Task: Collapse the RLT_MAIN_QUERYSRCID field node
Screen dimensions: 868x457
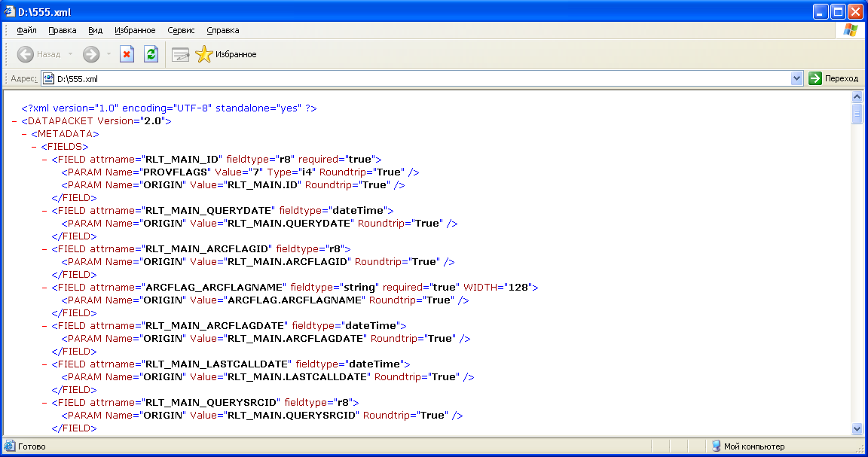Action: (x=44, y=403)
